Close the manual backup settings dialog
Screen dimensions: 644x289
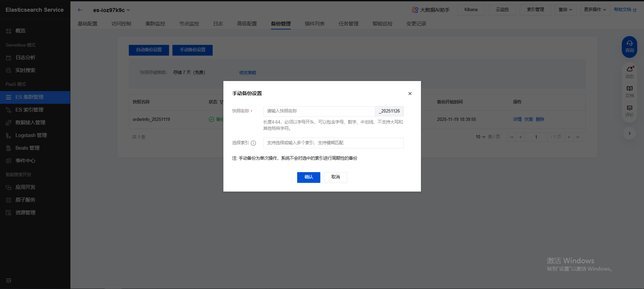tap(410, 94)
